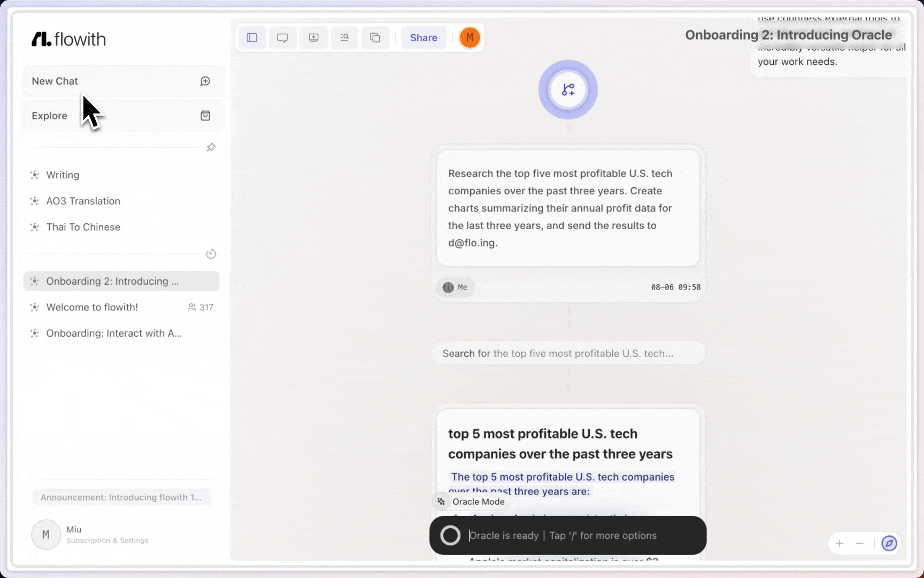Screen dimensions: 924x578
Task: Start a New Chat
Action: coord(122,81)
